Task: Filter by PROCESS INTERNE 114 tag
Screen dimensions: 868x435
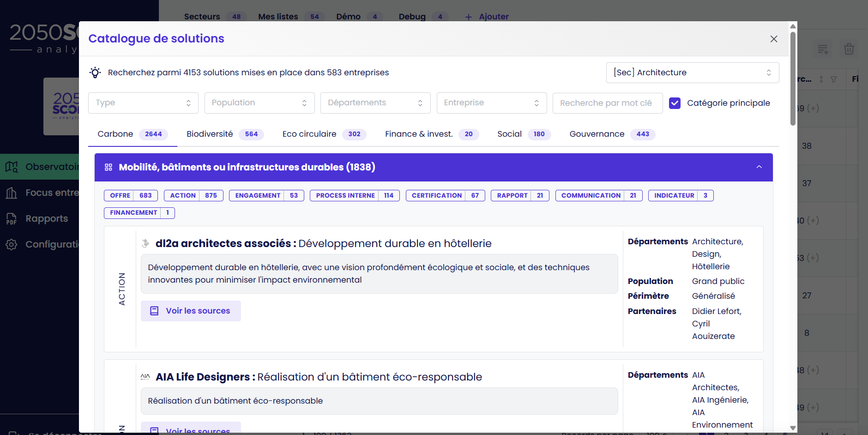Action: [355, 195]
